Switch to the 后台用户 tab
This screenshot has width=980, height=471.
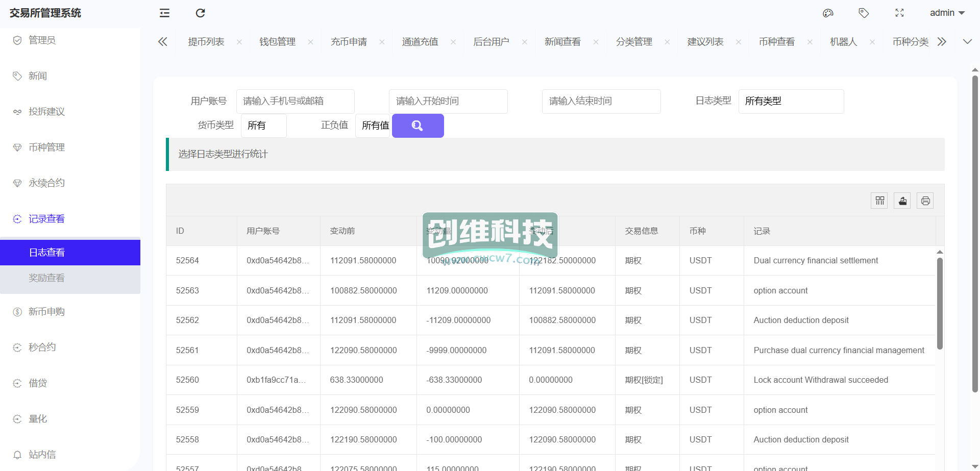click(x=491, y=42)
